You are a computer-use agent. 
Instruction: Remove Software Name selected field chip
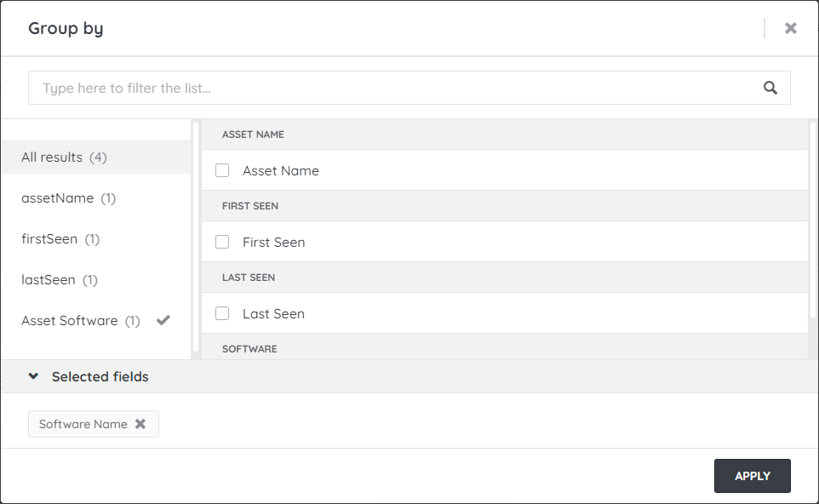click(x=140, y=424)
